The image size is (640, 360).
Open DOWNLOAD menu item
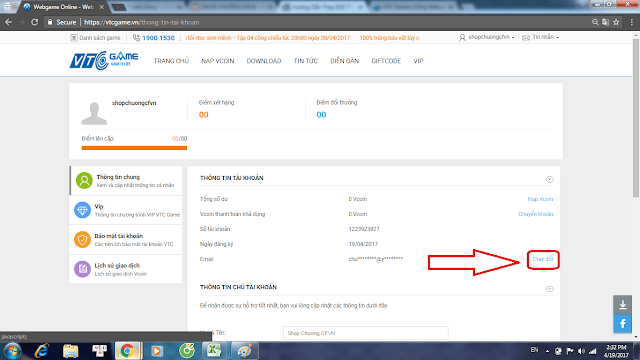[264, 61]
